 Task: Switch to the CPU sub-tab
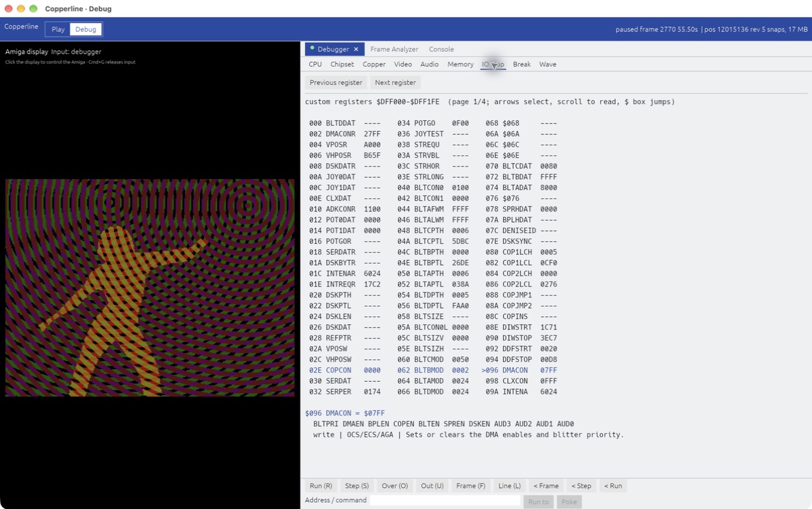(315, 64)
